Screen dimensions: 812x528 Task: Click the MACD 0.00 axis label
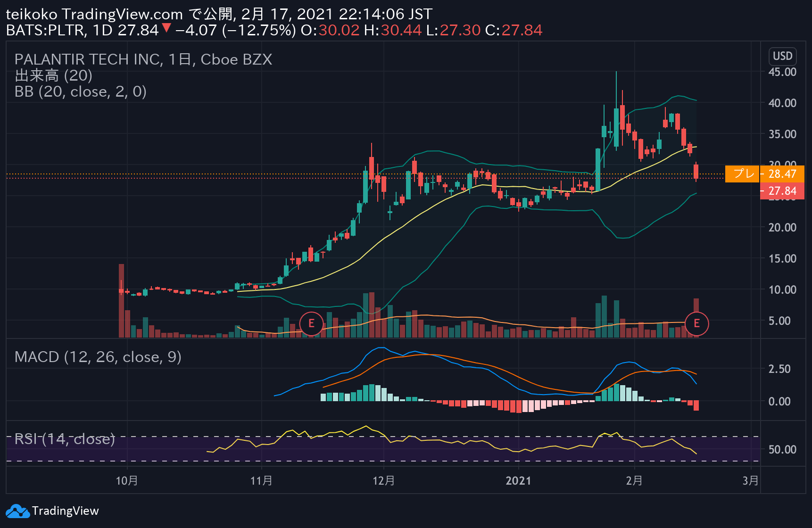coord(779,402)
